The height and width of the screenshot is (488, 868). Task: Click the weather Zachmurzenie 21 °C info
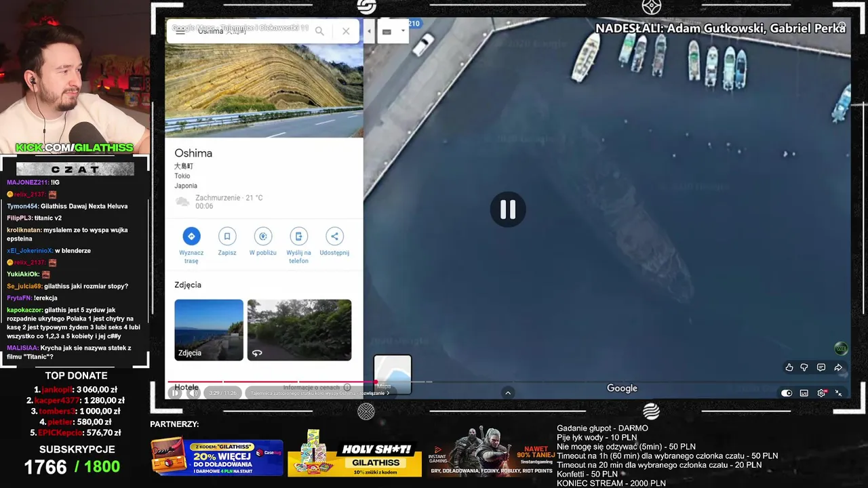coord(219,201)
